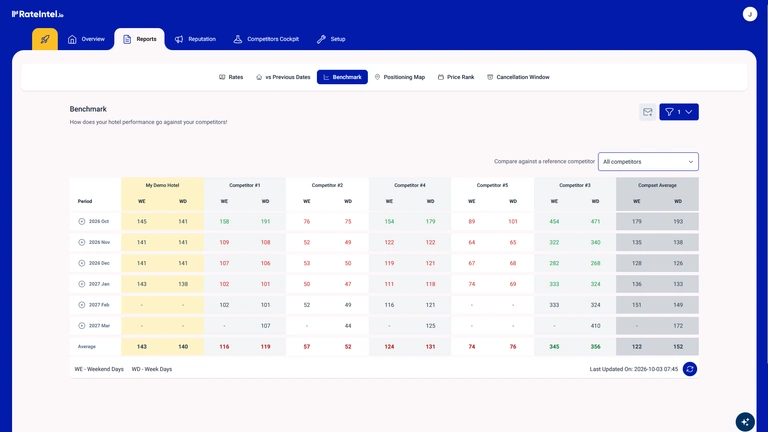Click the Compset Average column header
Image resolution: width=768 pixels, height=432 pixels.
[x=657, y=185]
